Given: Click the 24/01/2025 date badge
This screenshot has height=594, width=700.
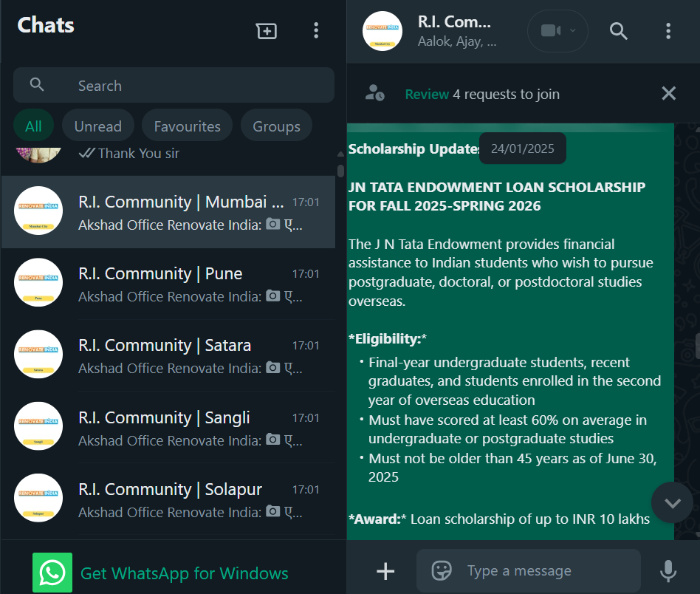Looking at the screenshot, I should coord(522,148).
